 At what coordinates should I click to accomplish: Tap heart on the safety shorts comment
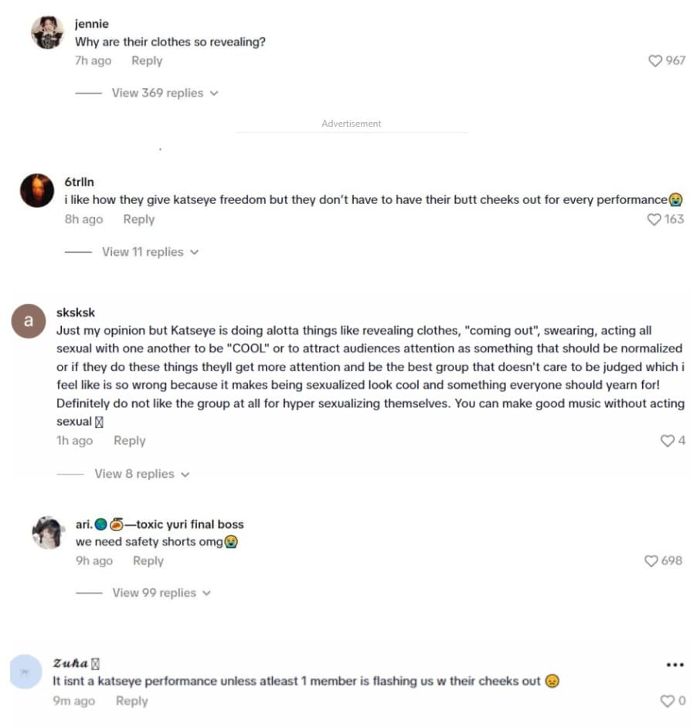[652, 560]
